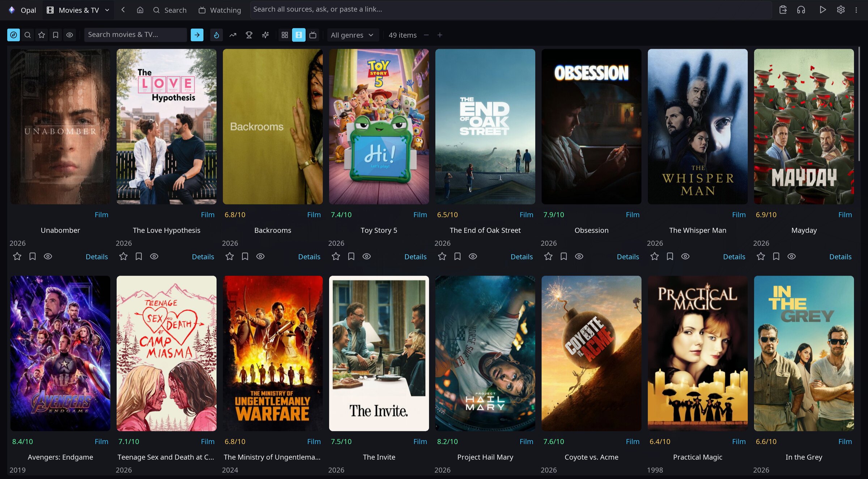The height and width of the screenshot is (479, 868).
Task: Open Details for The Whisper Man
Action: click(734, 257)
